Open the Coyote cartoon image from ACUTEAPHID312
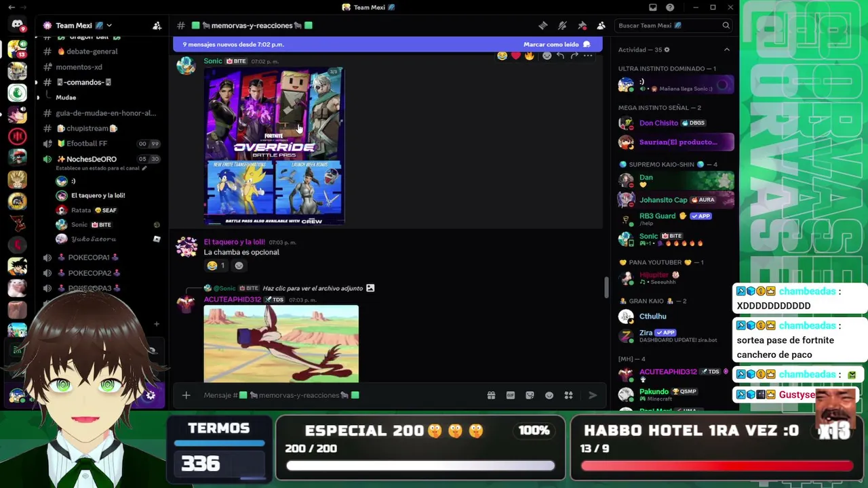The height and width of the screenshot is (488, 868). click(281, 344)
